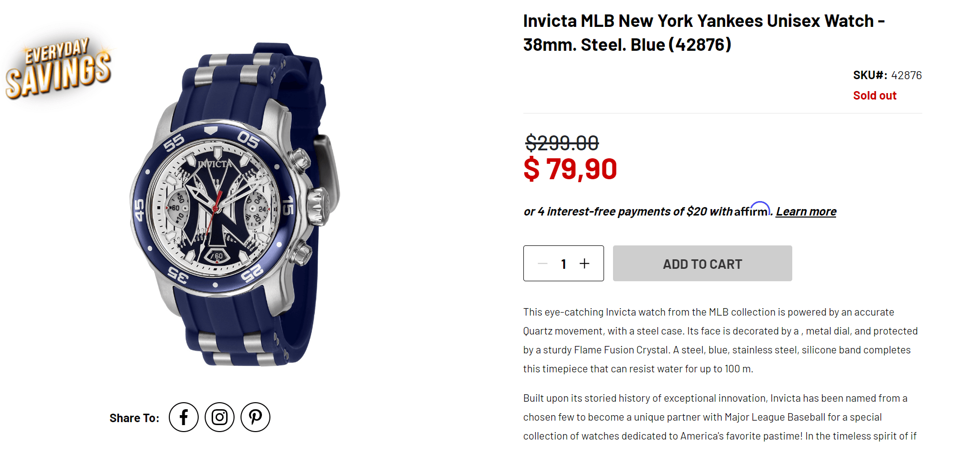Click the circular Instagram share icon

tap(220, 417)
